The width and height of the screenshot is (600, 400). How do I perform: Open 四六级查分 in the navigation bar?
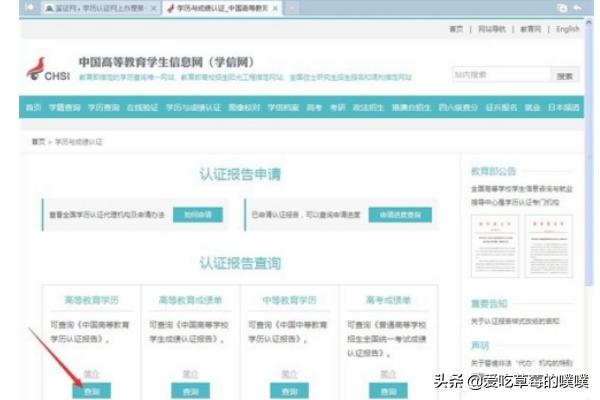458,108
